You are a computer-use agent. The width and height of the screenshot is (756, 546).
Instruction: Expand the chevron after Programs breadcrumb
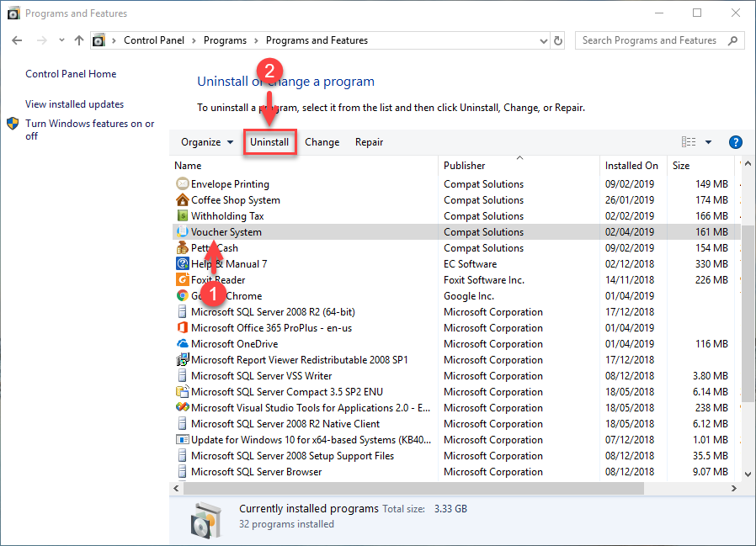pyautogui.click(x=256, y=40)
